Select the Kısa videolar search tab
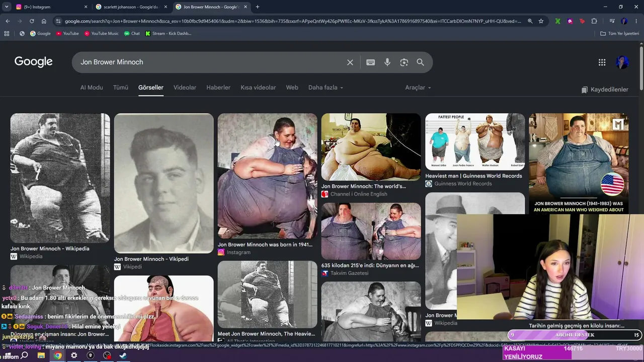644x362 pixels. pyautogui.click(x=258, y=87)
